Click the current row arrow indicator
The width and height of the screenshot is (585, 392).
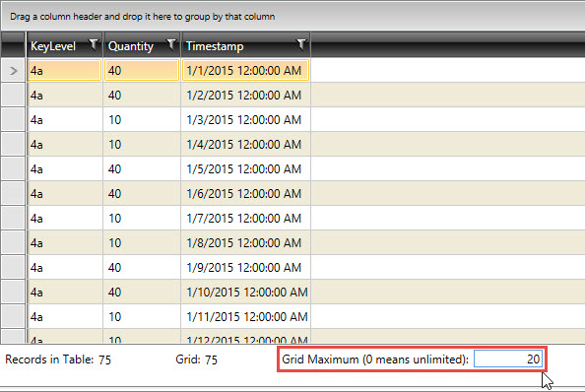[14, 71]
